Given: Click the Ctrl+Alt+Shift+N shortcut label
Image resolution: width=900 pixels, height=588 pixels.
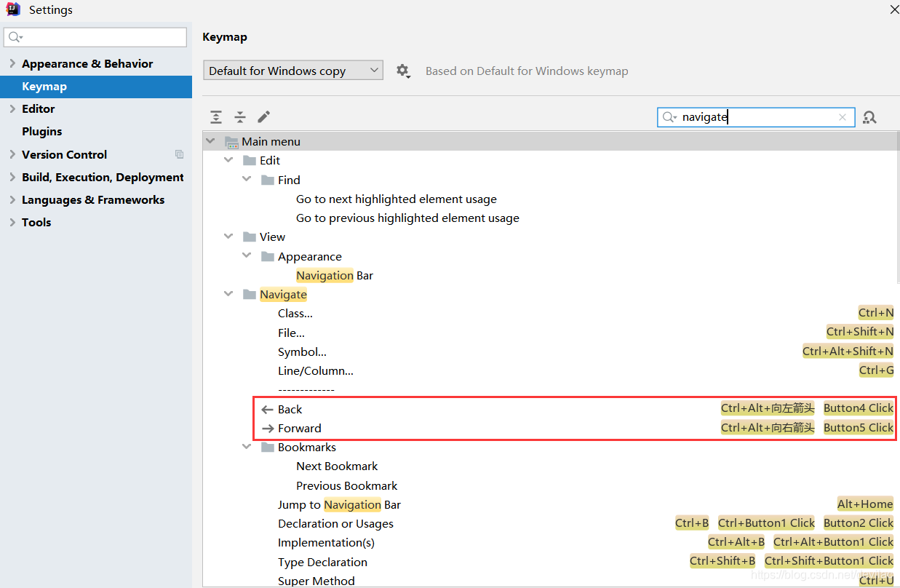Looking at the screenshot, I should point(848,351).
